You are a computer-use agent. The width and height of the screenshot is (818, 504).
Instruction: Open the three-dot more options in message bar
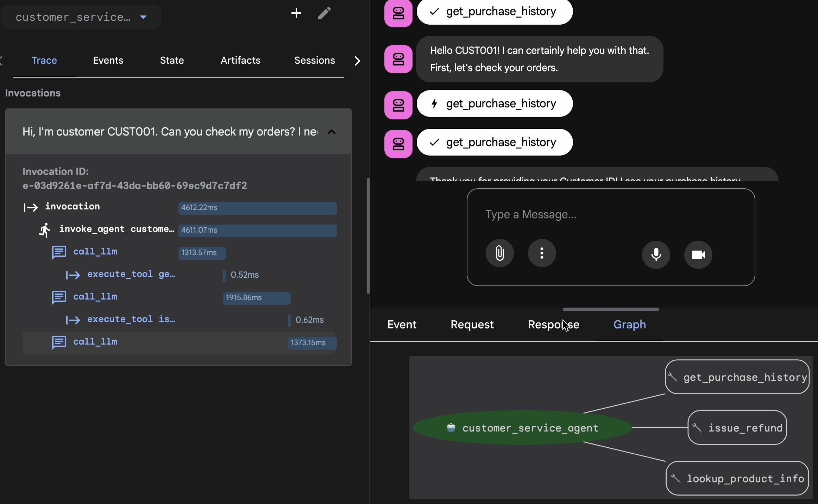point(542,253)
